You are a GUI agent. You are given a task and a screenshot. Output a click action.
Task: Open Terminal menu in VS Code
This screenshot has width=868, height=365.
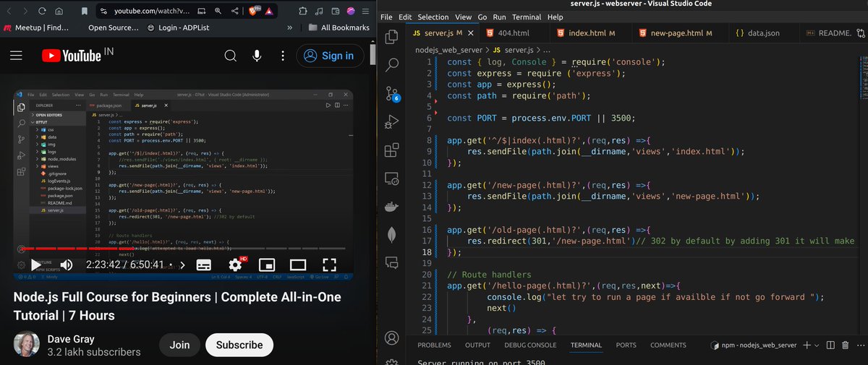527,17
